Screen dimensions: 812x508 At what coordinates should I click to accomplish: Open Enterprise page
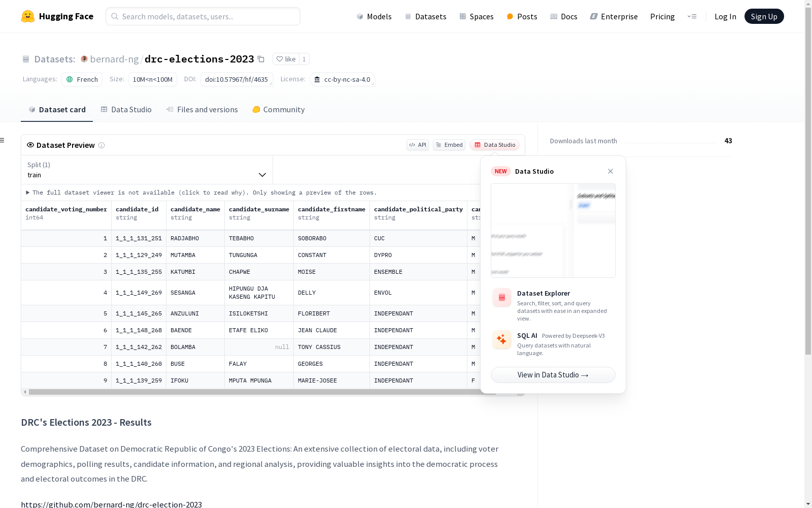pyautogui.click(x=614, y=16)
